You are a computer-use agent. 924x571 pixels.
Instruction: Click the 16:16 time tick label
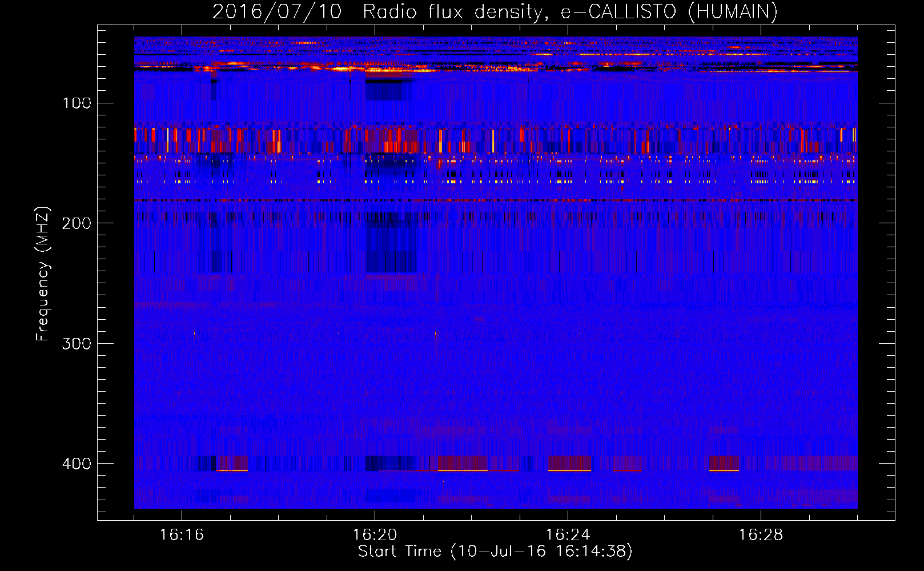point(182,535)
